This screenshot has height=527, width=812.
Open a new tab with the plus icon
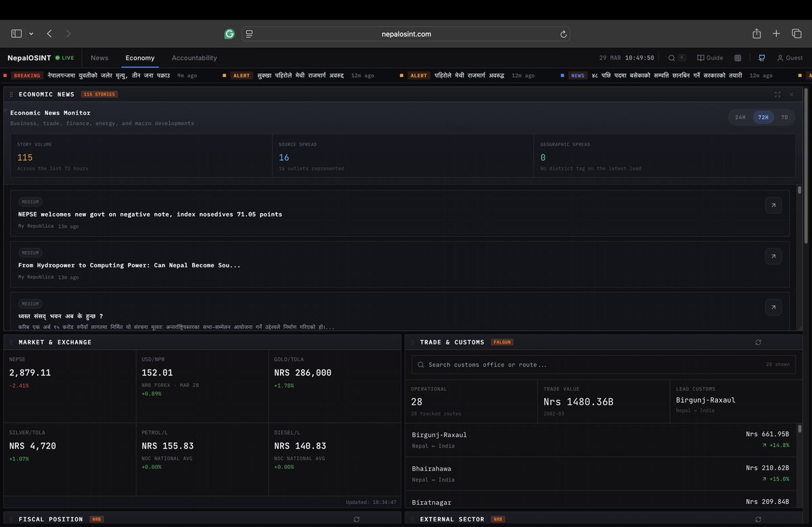click(776, 34)
